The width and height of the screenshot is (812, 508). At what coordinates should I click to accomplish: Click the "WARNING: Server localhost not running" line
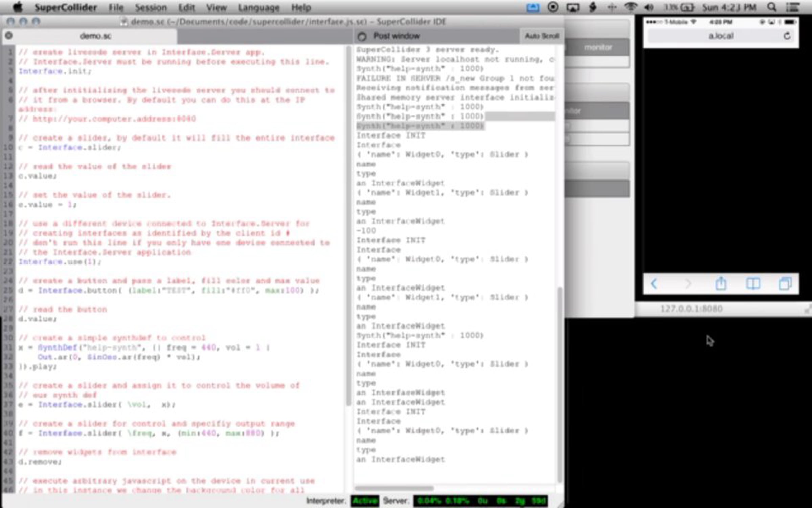click(455, 59)
